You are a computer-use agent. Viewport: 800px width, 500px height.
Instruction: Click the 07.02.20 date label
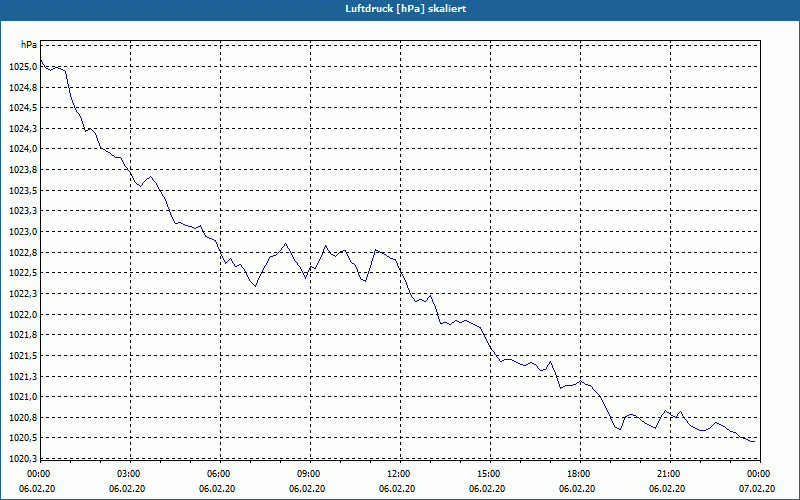point(757,488)
